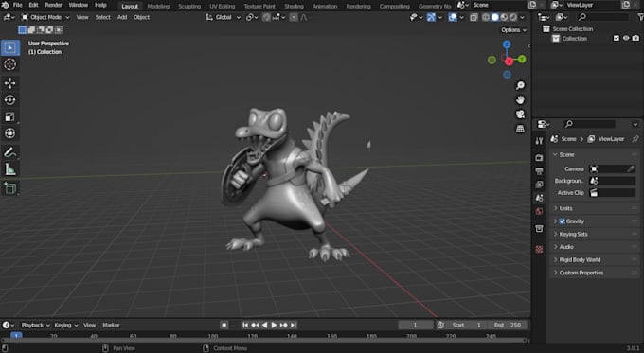The width and height of the screenshot is (644, 353).
Task: Open the Select menu in viewport header
Action: (x=102, y=17)
